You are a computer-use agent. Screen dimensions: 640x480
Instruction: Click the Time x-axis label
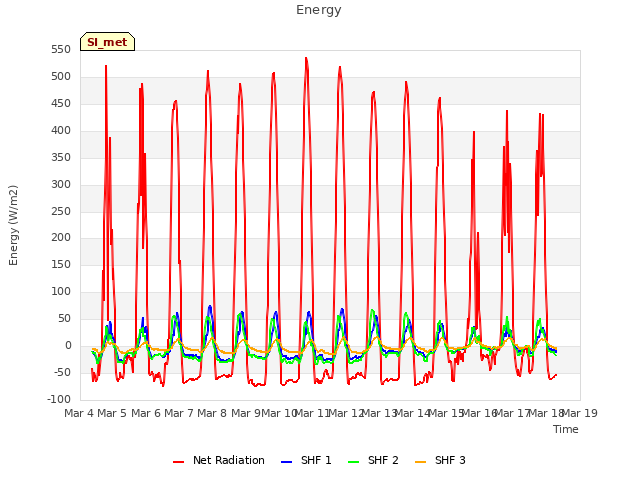pos(566,429)
